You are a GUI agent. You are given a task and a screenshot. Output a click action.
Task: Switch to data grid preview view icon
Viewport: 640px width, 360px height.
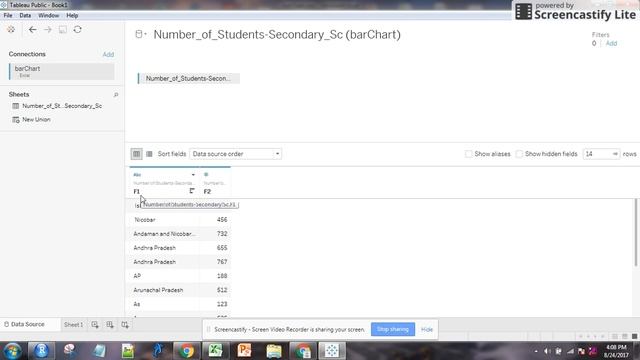[x=136, y=154]
